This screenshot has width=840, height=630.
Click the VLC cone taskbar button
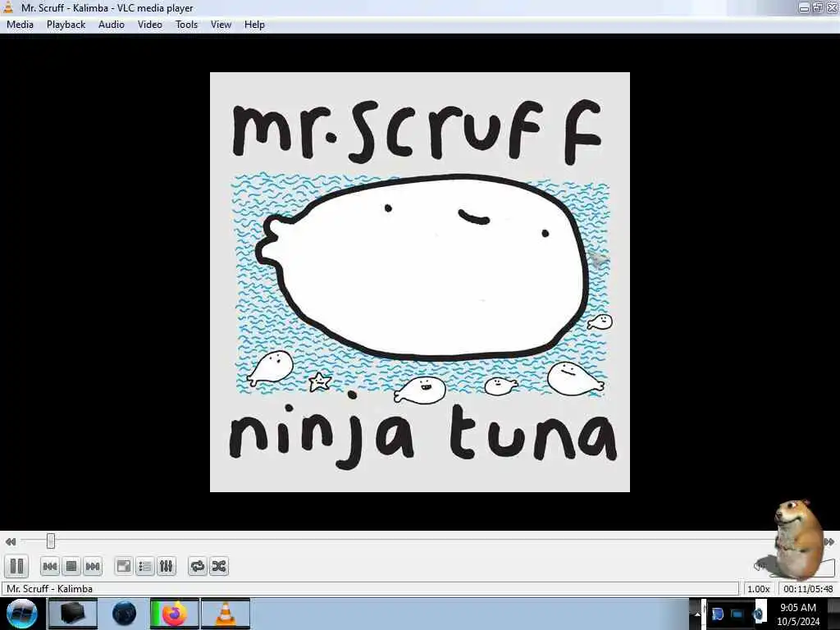pyautogui.click(x=226, y=614)
